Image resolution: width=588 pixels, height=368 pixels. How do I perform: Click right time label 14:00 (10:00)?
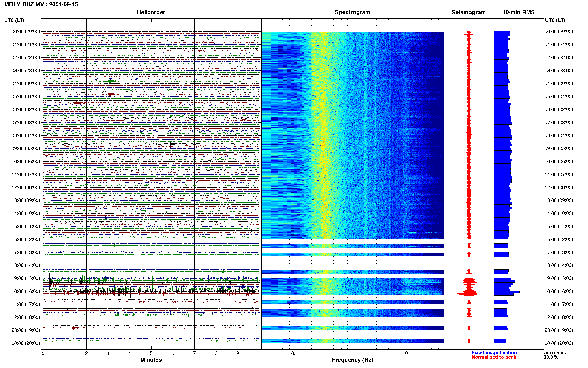(559, 213)
